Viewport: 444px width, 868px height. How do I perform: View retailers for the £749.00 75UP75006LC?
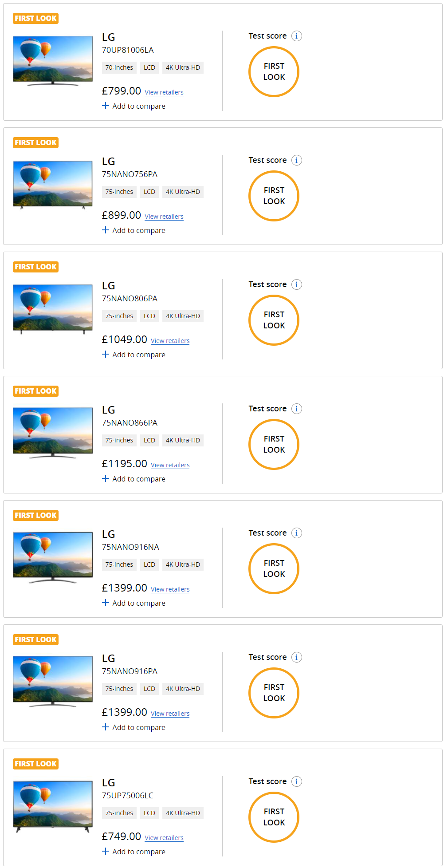point(164,838)
